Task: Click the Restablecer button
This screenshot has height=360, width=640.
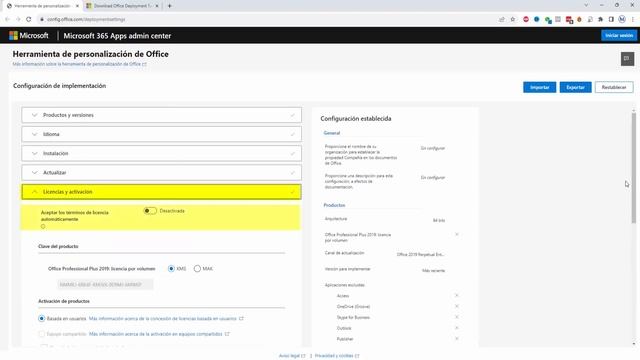Action: (614, 87)
